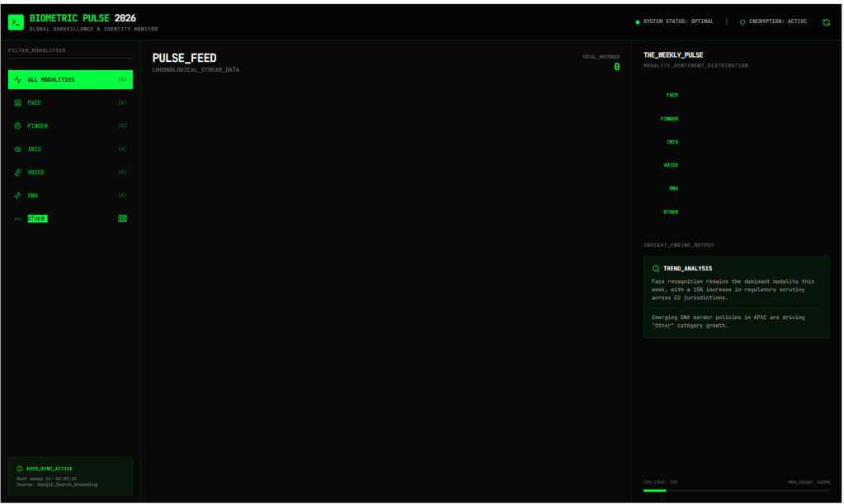Image resolution: width=844 pixels, height=504 pixels.
Task: Click the SYSTEM STATUS: OPTIMAL indicator
Action: [677, 21]
